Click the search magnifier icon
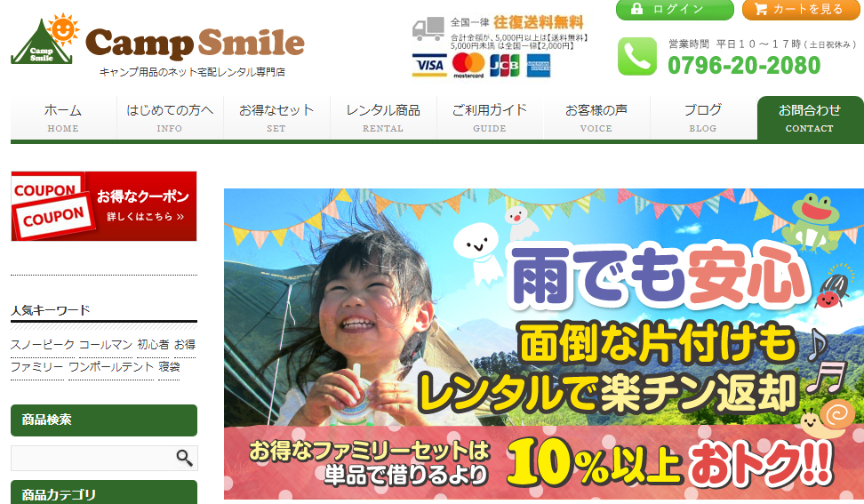The height and width of the screenshot is (504, 864). pos(185,458)
